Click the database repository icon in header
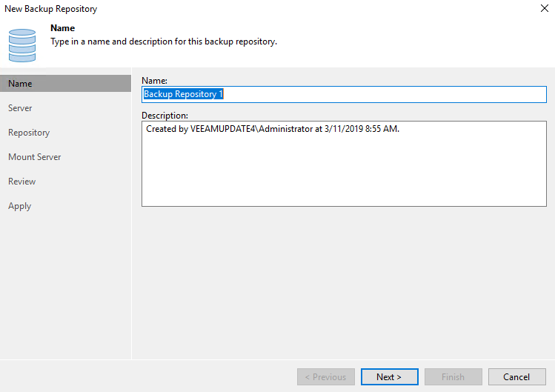The width and height of the screenshot is (555, 392). [x=22, y=44]
